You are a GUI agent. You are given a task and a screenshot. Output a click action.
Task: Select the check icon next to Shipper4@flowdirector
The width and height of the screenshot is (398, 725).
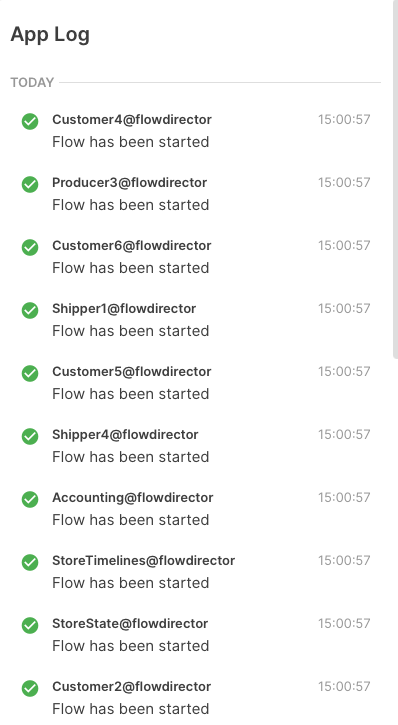pos(30,436)
